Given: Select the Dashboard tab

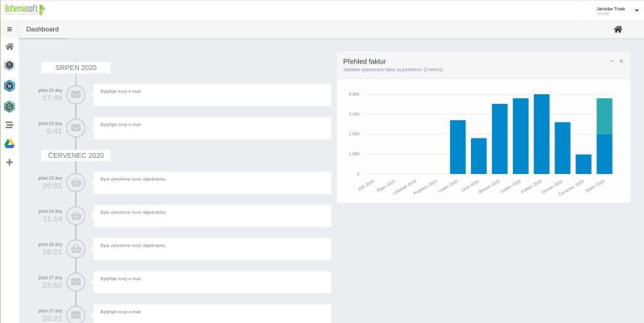Looking at the screenshot, I should tap(42, 29).
